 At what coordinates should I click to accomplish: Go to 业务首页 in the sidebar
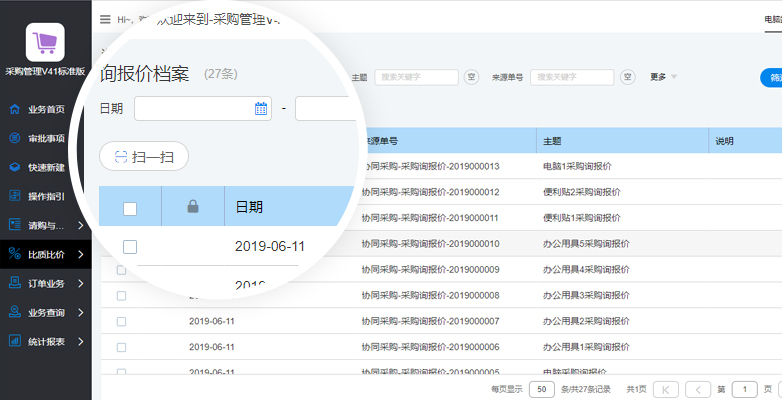46,109
